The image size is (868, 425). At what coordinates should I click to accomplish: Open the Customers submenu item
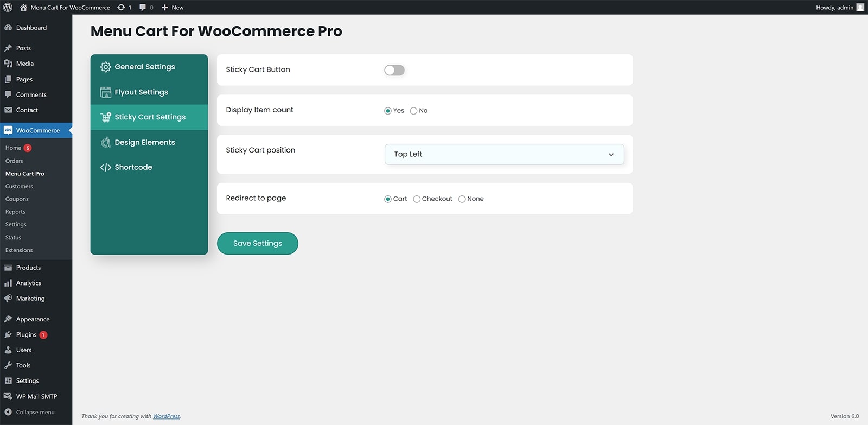coord(19,186)
